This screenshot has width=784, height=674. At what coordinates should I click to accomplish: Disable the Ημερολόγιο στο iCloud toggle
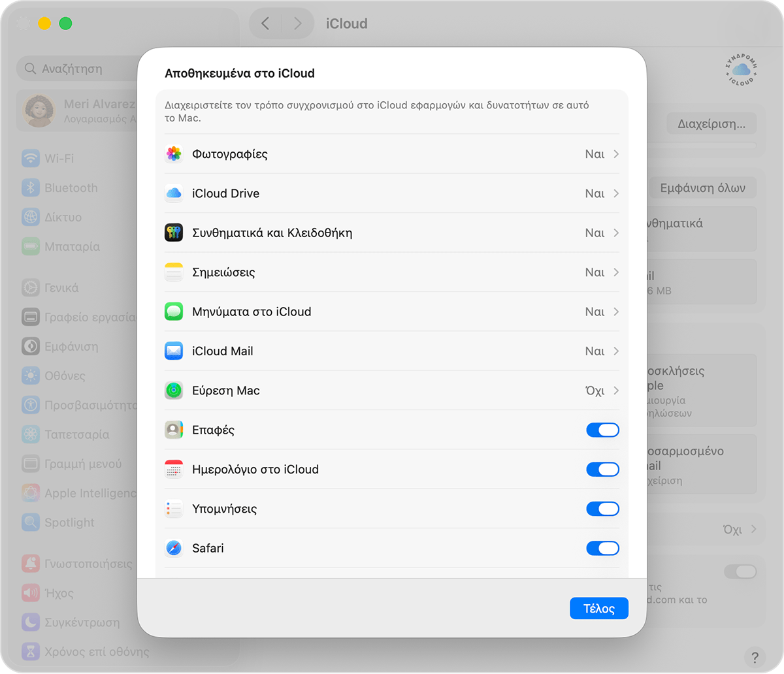click(602, 469)
